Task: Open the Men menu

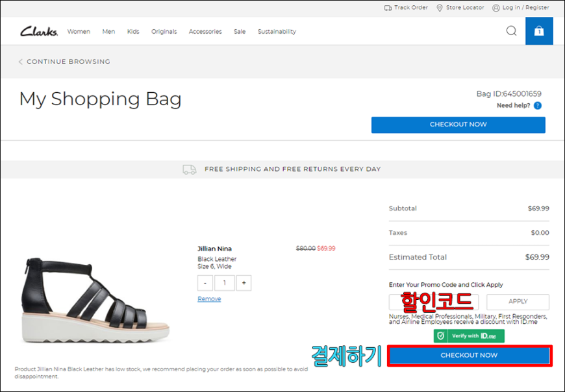Action: (x=108, y=32)
